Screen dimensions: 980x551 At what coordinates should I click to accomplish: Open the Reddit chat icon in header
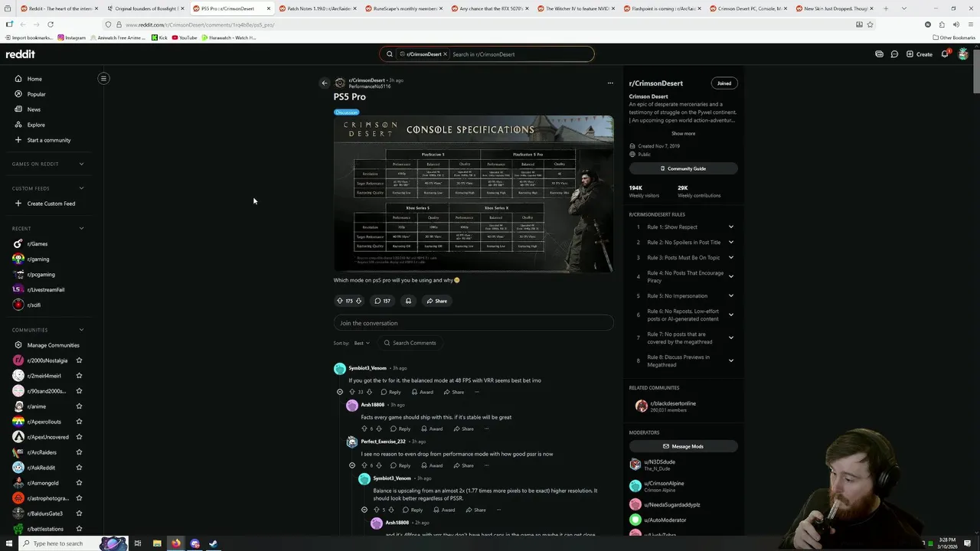(894, 54)
